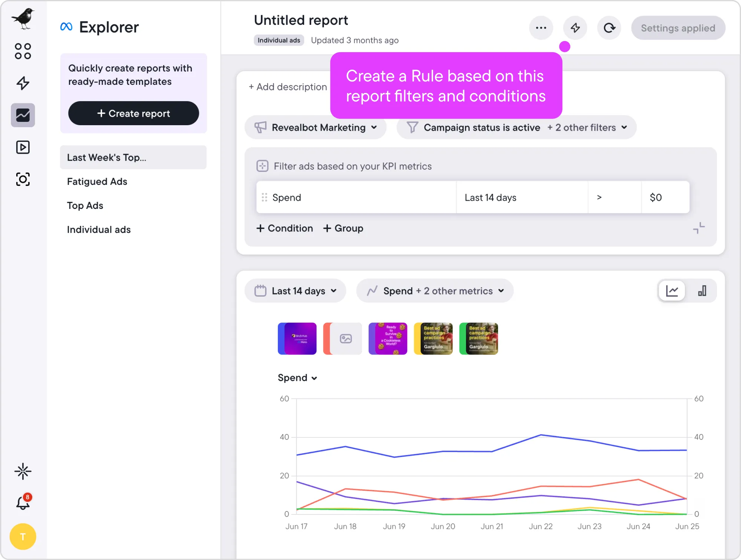Switch to bar chart view
The image size is (741, 560).
point(702,291)
